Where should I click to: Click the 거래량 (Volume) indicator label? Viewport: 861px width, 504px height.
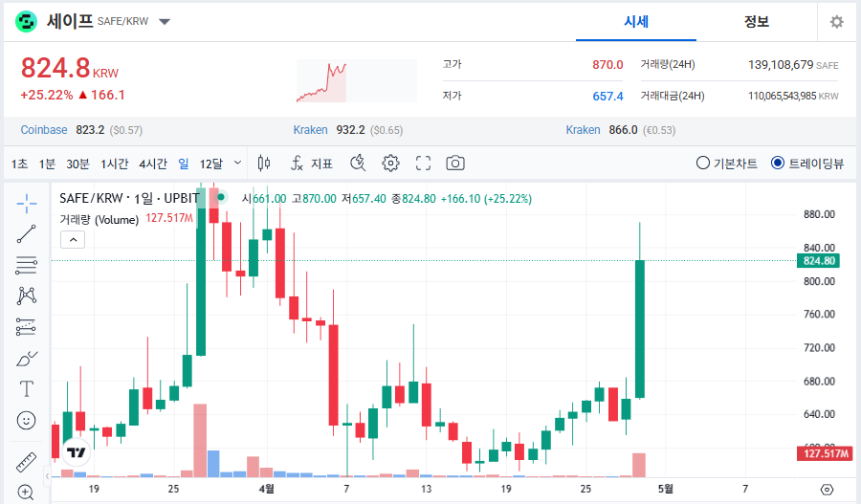(99, 220)
